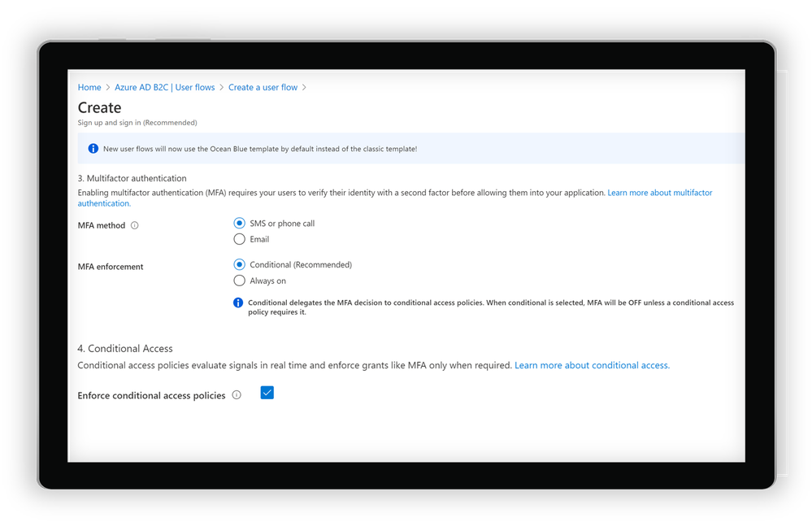Viewport: 812px width, 522px height.
Task: Click 'Sign up and sign in (Recommended)' subtitle
Action: (x=137, y=123)
